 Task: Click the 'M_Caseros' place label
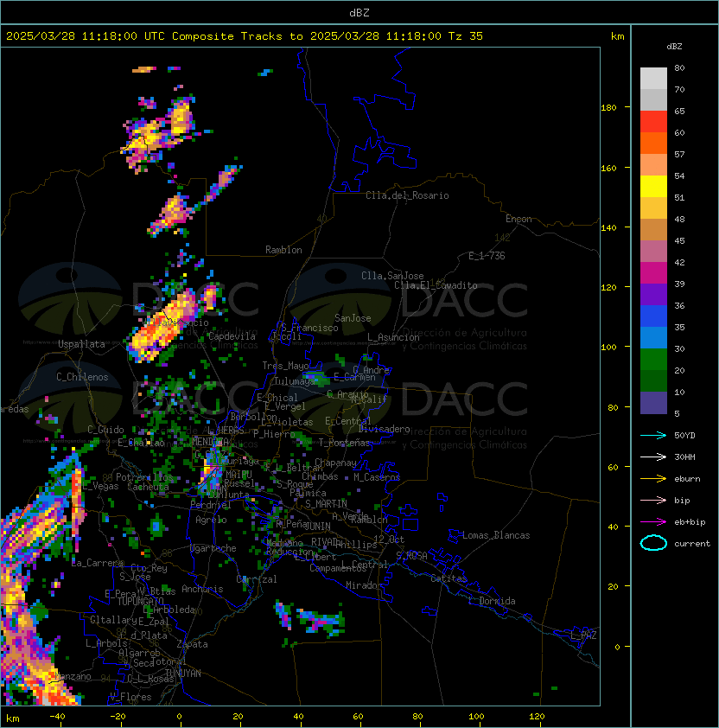pos(377,476)
